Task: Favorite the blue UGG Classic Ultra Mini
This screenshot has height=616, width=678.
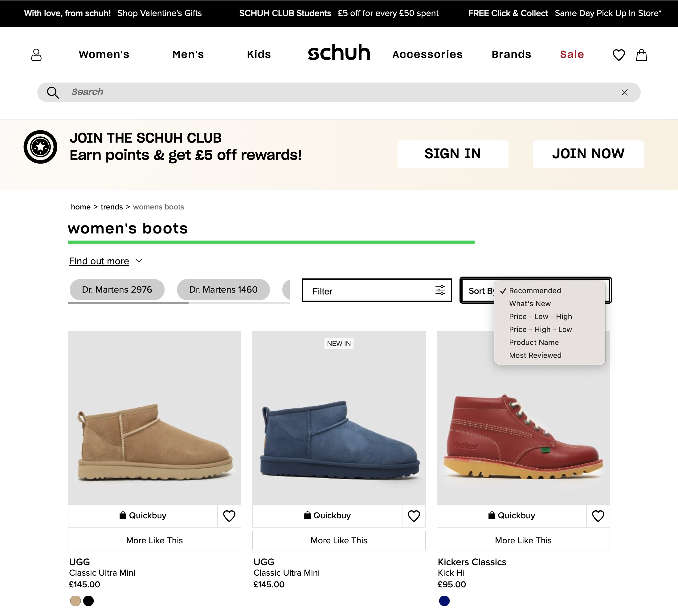Action: point(414,516)
